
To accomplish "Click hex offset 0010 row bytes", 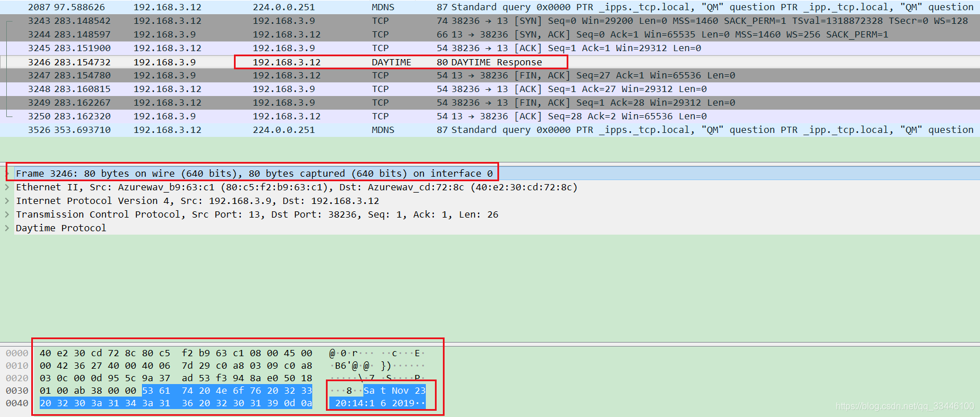I will [176, 365].
